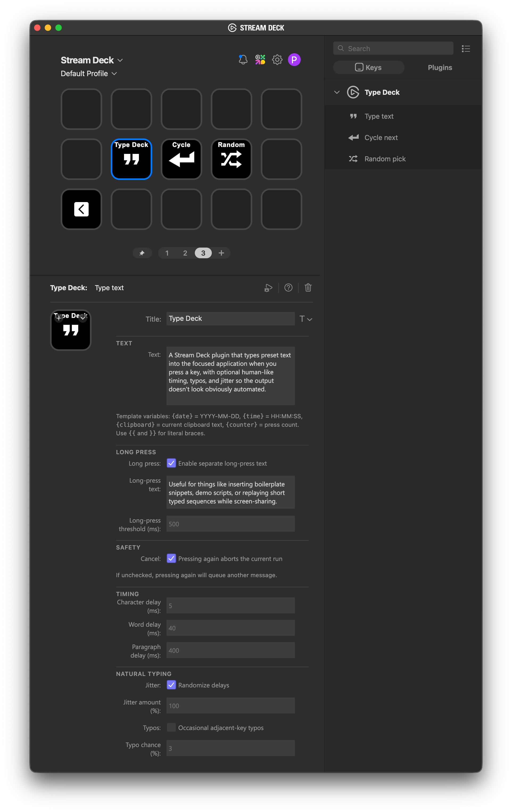Click the Long-press threshold field

click(x=230, y=524)
